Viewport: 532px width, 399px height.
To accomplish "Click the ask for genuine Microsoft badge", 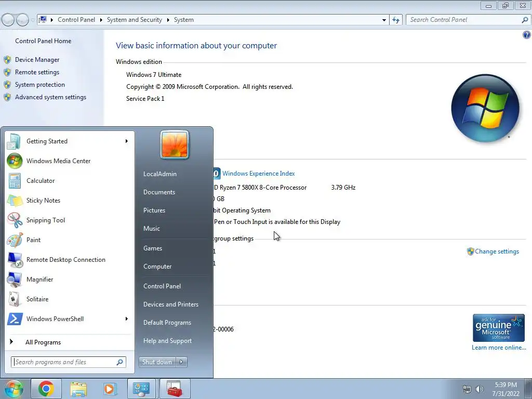I will pos(498,328).
